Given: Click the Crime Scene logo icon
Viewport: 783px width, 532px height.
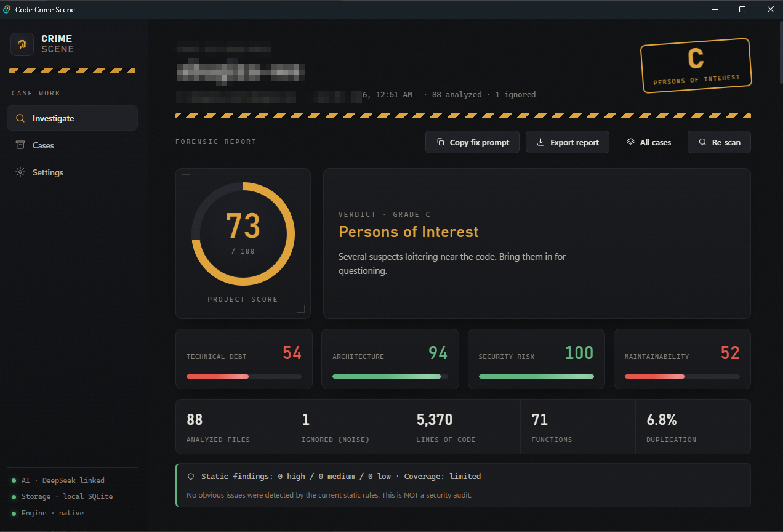Looking at the screenshot, I should [x=22, y=44].
